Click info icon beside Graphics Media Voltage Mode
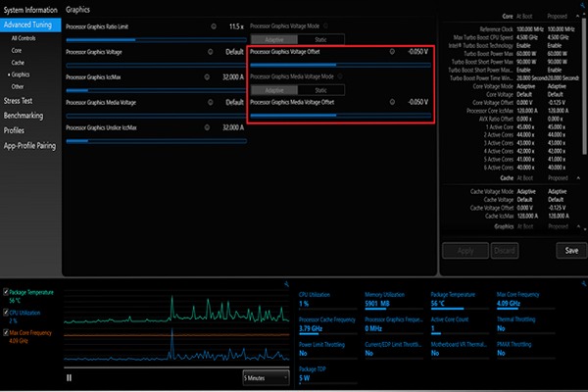Viewport: 588px width, 392px height. [340, 76]
